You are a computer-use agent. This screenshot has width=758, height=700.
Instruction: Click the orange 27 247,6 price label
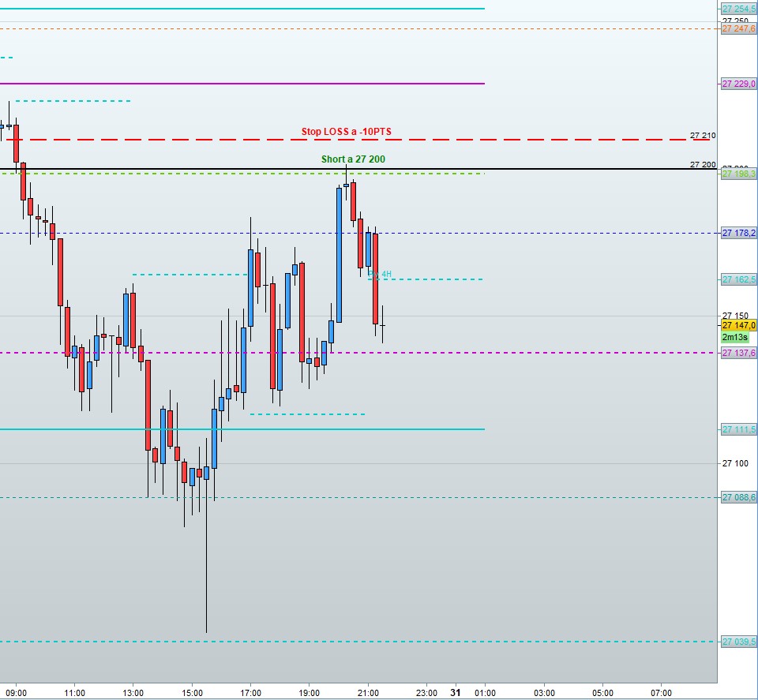[x=739, y=29]
